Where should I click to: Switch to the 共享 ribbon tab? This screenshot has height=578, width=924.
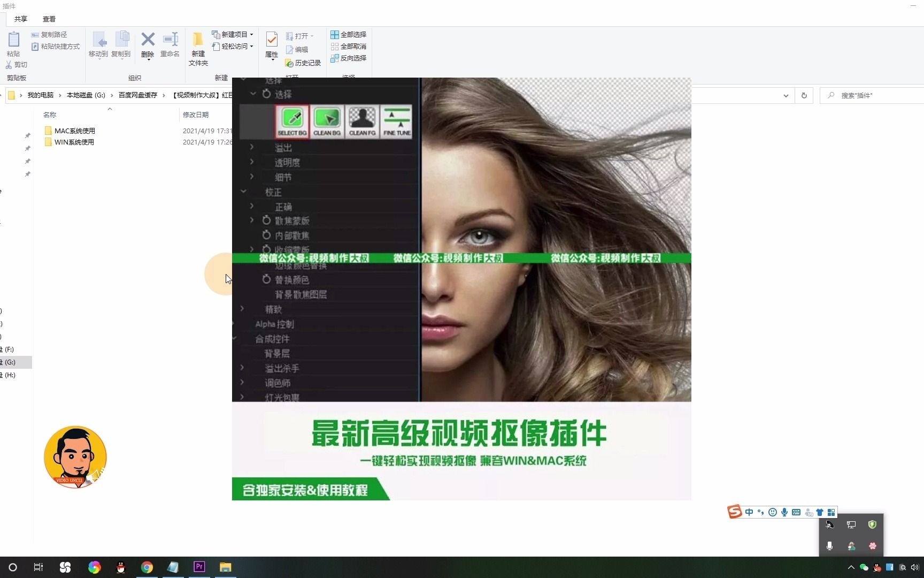[20, 19]
